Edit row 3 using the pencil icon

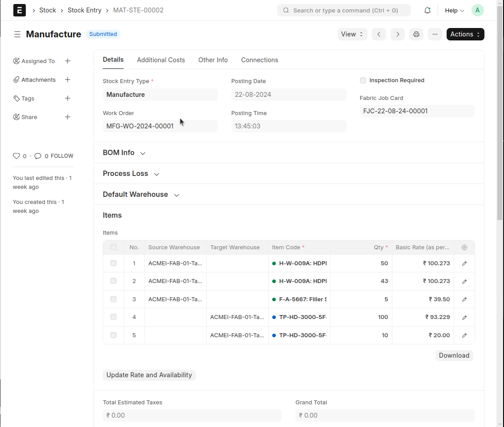coord(464,299)
